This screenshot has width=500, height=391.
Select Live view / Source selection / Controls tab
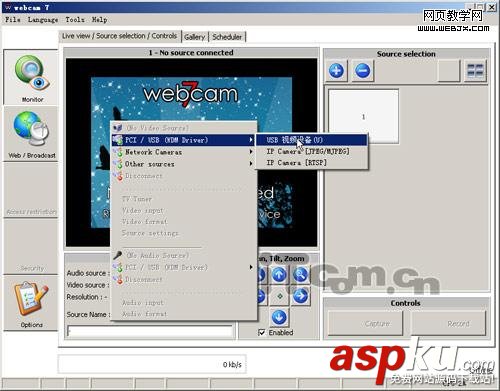(119, 36)
